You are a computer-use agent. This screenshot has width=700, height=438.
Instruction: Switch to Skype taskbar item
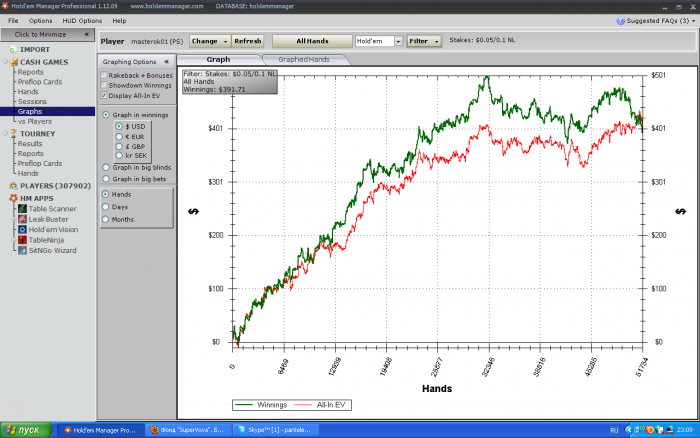[275, 430]
